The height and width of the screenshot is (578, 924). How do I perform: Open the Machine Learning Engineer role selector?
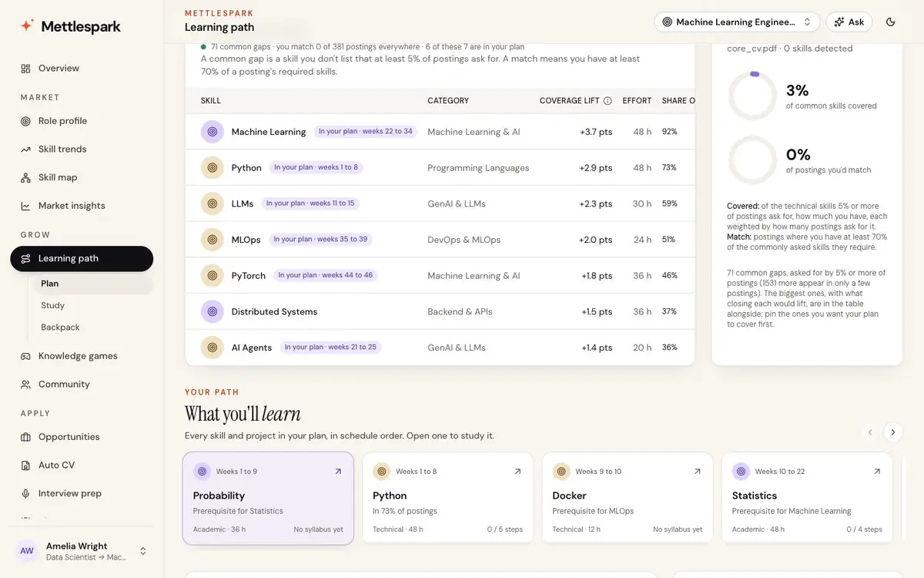(x=737, y=22)
